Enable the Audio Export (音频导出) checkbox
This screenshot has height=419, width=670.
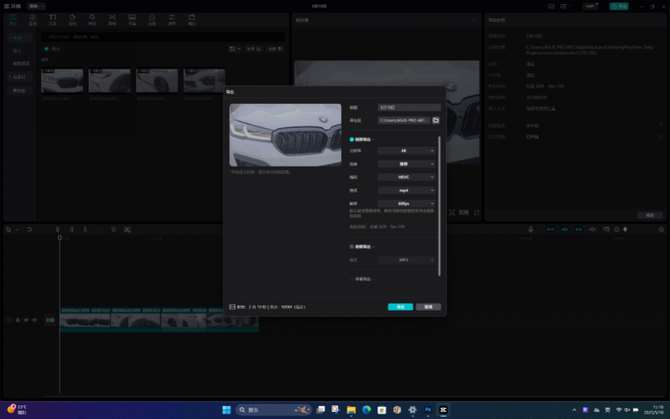pyautogui.click(x=352, y=246)
